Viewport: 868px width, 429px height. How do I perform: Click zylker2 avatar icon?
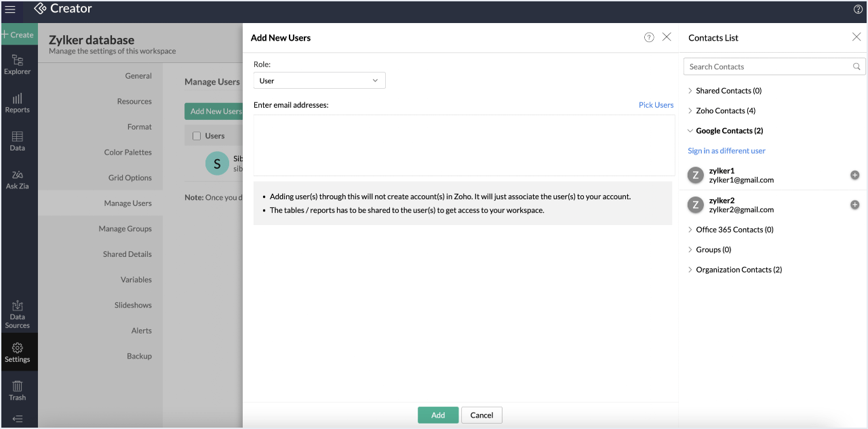(695, 205)
